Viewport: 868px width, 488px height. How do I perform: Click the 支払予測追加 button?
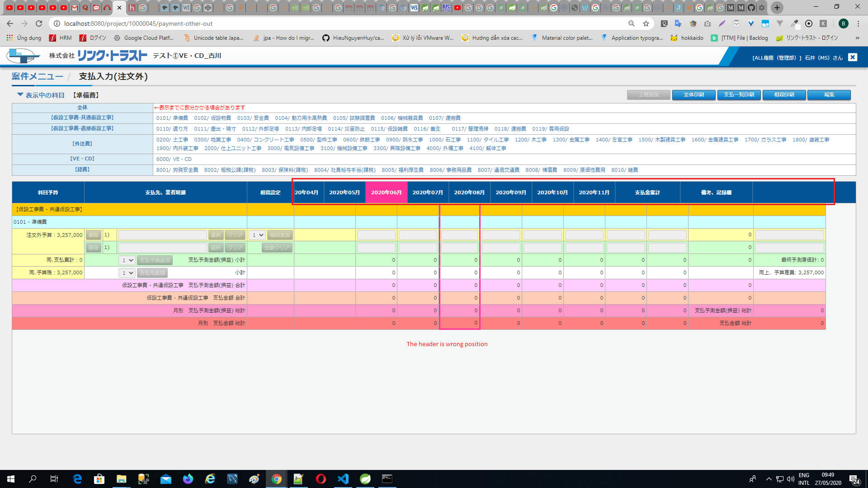pos(155,260)
